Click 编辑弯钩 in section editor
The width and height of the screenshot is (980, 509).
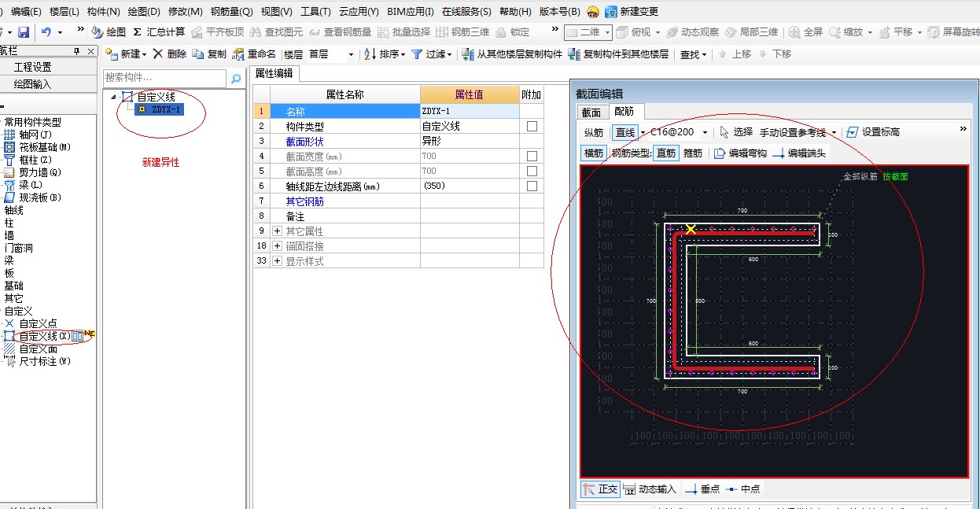[x=740, y=153]
